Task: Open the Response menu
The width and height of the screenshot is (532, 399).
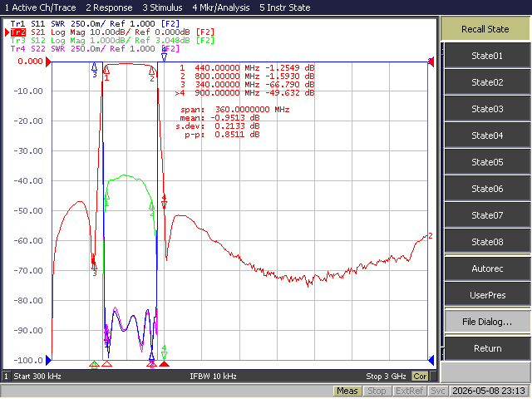Action: (x=109, y=7)
